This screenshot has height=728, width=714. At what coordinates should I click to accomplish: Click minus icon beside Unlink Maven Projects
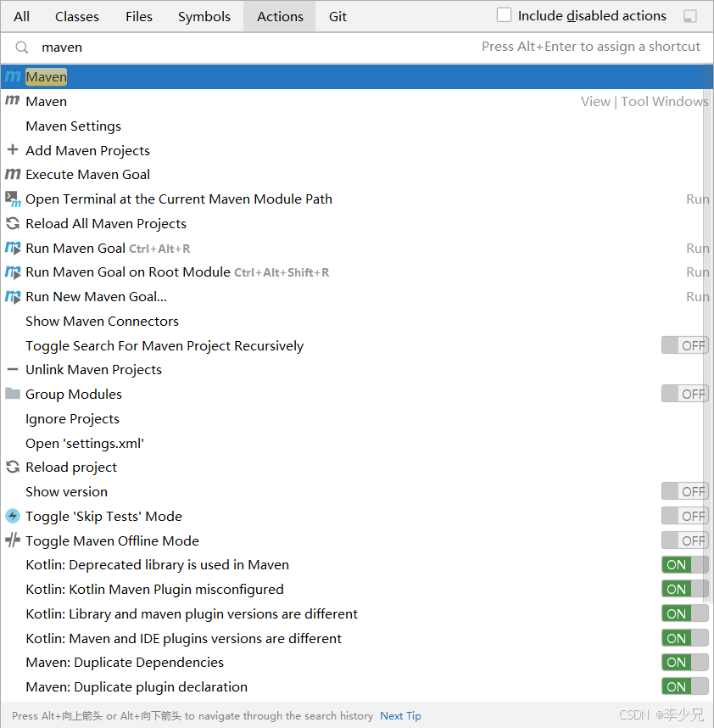tap(13, 370)
